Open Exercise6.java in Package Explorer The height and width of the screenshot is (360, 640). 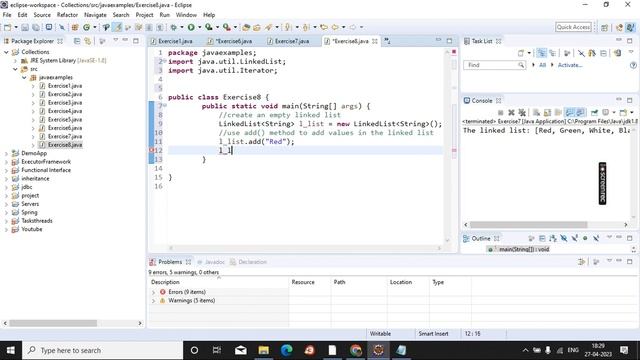(65, 128)
